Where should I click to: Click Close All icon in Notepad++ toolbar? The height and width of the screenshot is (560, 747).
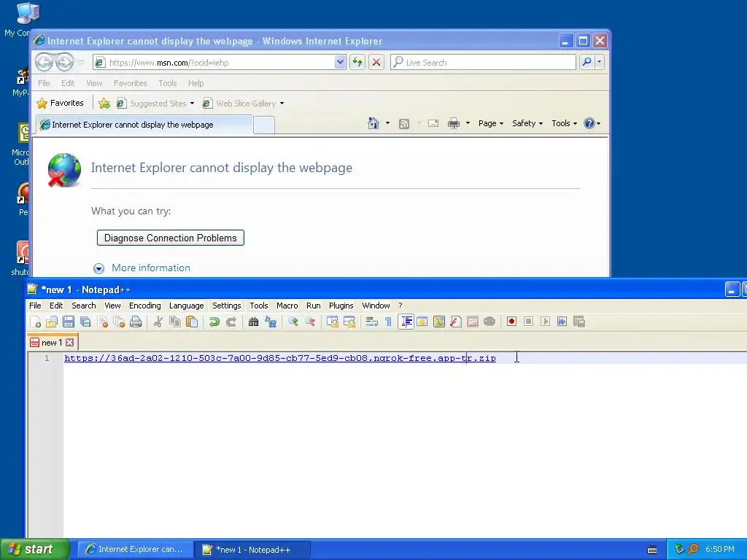coord(119,322)
